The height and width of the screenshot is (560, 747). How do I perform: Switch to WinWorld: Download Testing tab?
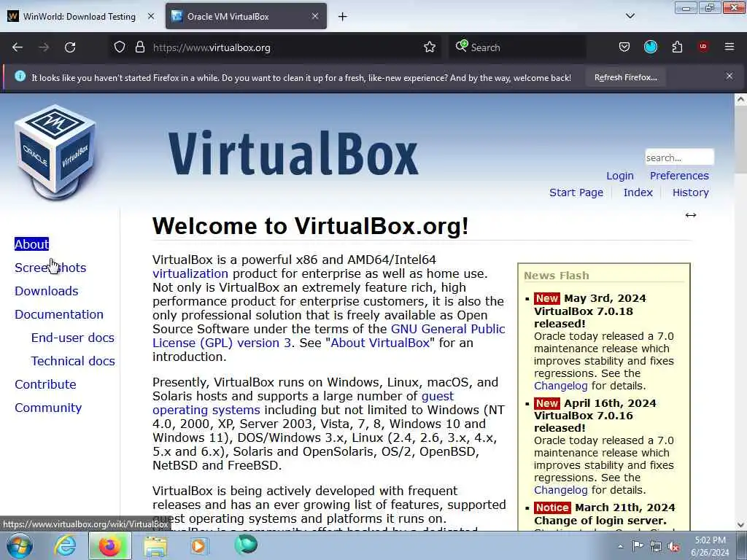[x=80, y=16]
